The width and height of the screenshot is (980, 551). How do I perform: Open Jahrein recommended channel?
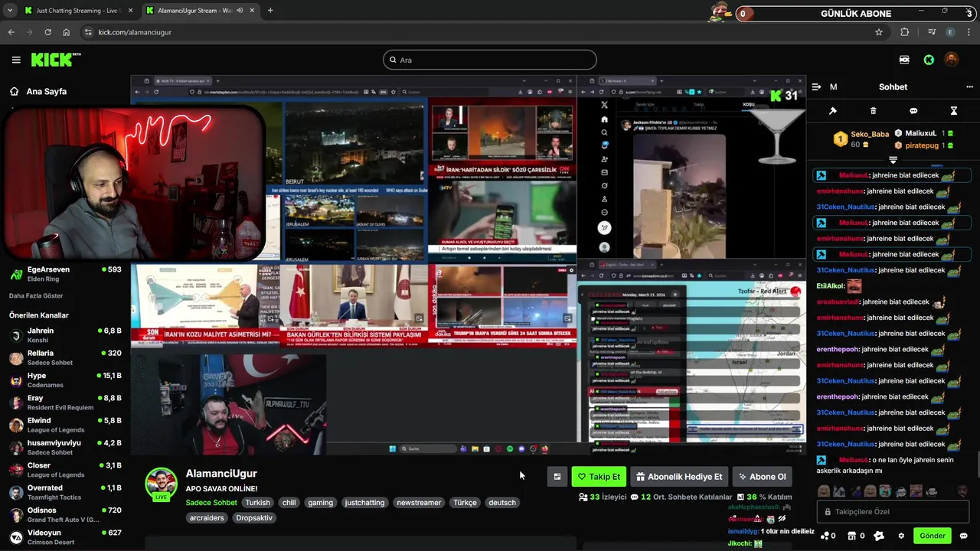65,335
